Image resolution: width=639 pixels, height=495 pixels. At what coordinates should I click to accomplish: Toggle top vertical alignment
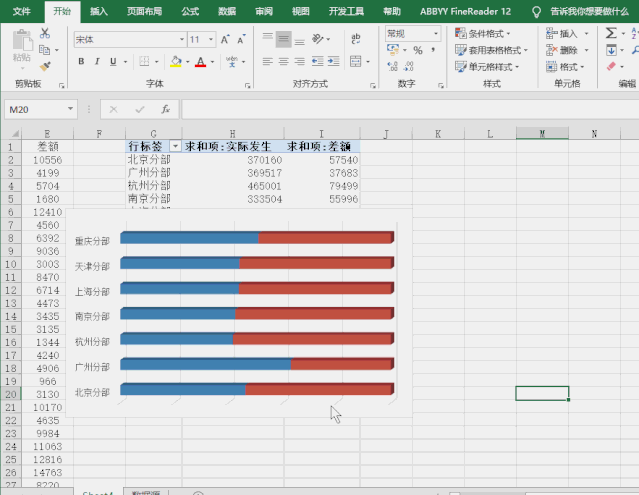click(267, 39)
